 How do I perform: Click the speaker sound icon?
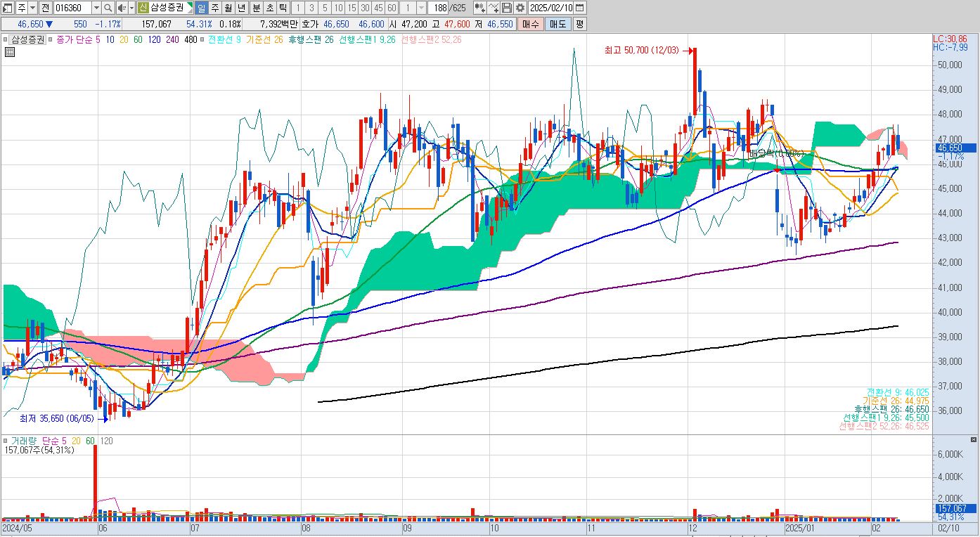point(121,8)
